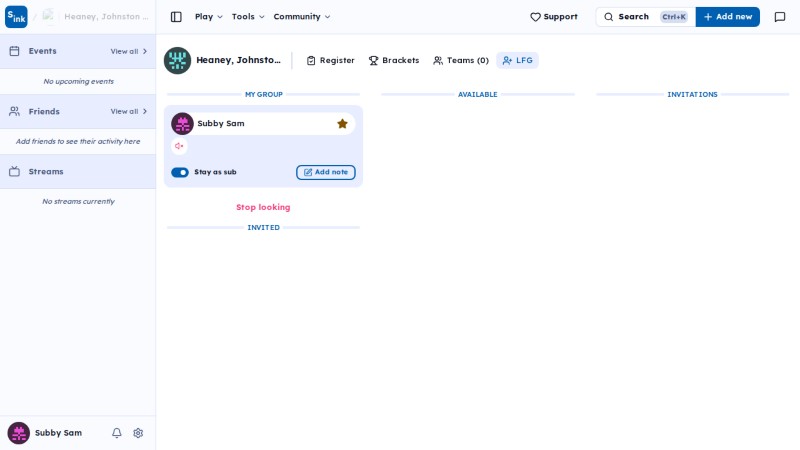Open the Teams (0) tab
The image size is (800, 450).
click(x=461, y=60)
